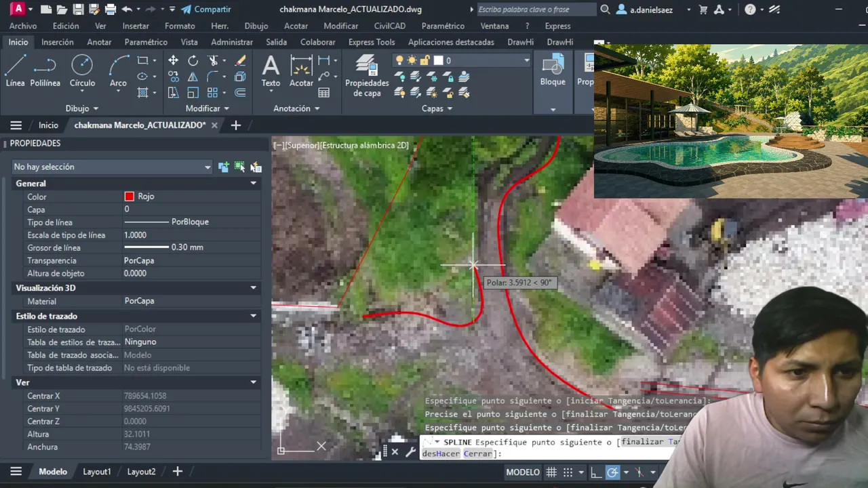This screenshot has width=868, height=488.
Task: Click the Compartir button
Action: click(x=206, y=9)
